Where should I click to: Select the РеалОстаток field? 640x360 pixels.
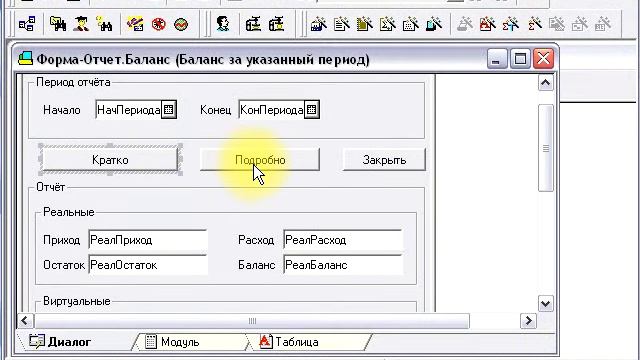point(148,265)
